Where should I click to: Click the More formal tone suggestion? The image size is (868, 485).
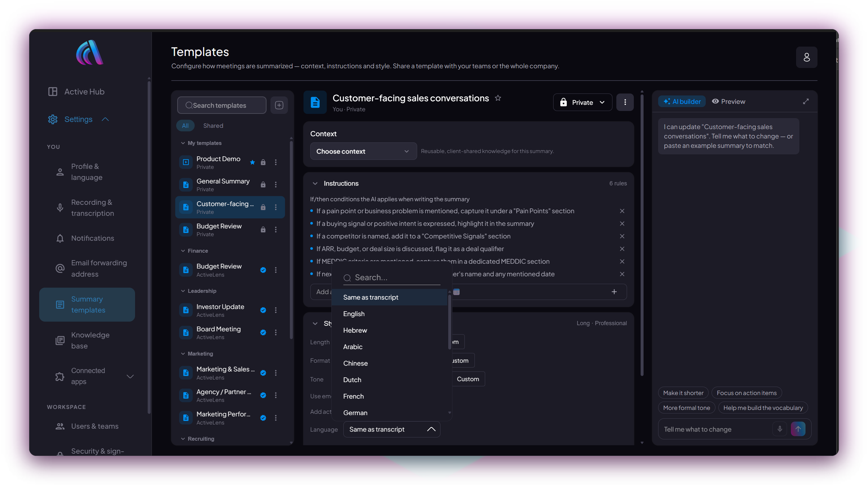point(686,408)
